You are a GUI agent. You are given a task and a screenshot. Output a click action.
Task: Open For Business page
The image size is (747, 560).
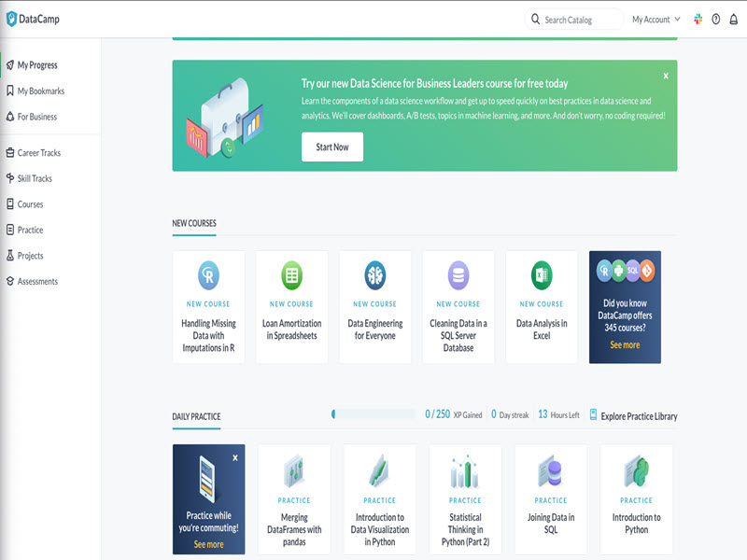(x=37, y=117)
